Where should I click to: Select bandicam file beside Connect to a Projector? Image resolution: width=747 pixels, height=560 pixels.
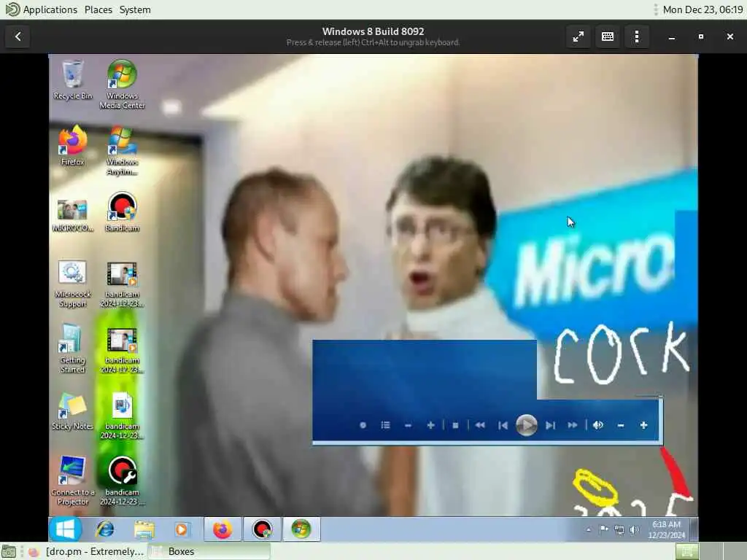[122, 481]
